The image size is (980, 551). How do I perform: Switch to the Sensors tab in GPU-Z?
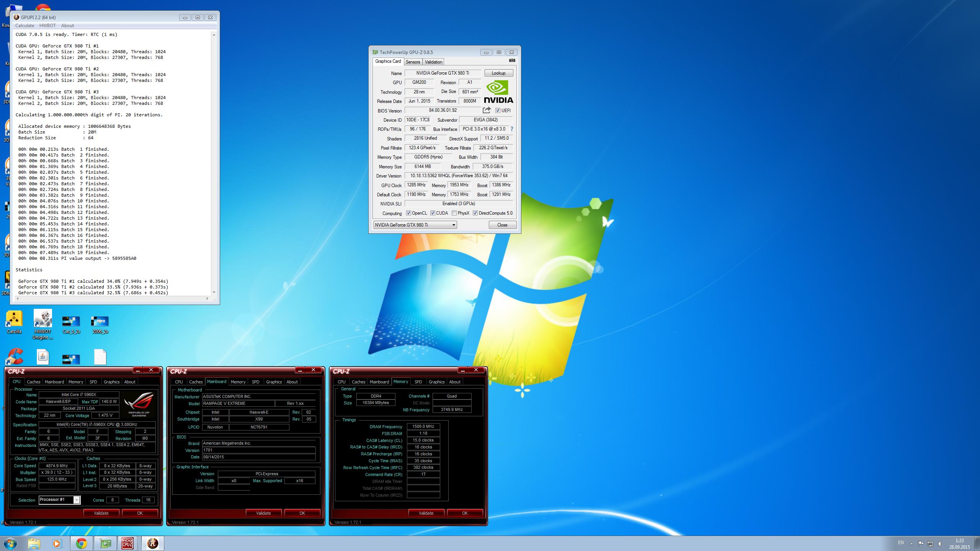click(413, 62)
